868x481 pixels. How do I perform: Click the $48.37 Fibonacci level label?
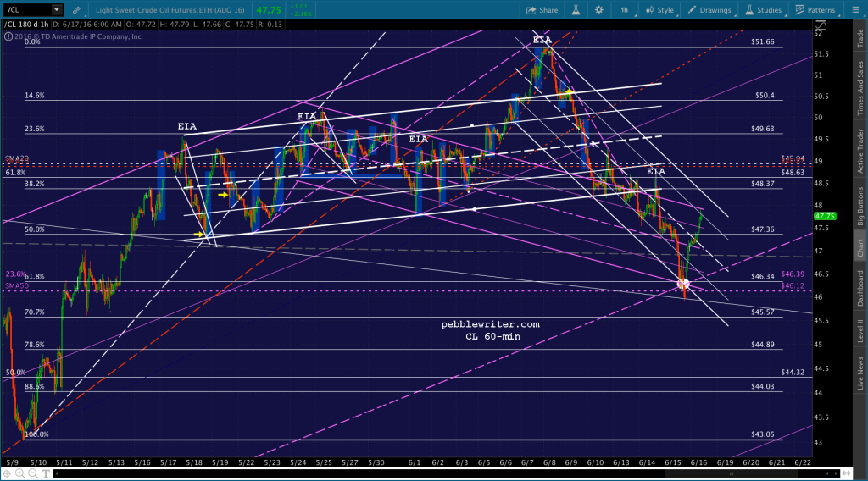point(763,184)
